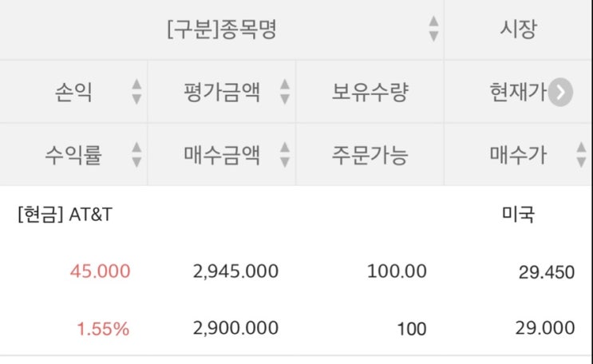Tap the 보유수량 column header
Screen dimensions: 593x364
click(x=370, y=92)
